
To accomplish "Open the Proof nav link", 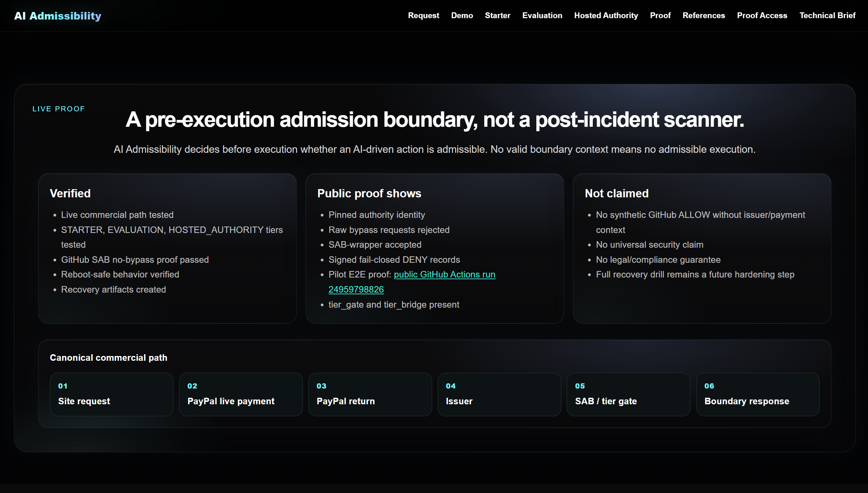I will (660, 15).
